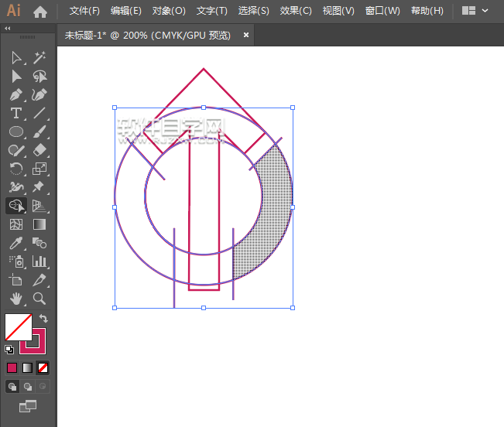Click the white fill color swatch
This screenshot has height=427, width=504.
17,326
